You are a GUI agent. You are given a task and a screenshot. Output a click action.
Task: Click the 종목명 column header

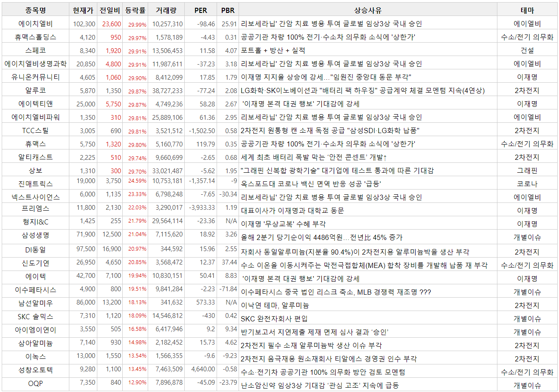[35, 10]
